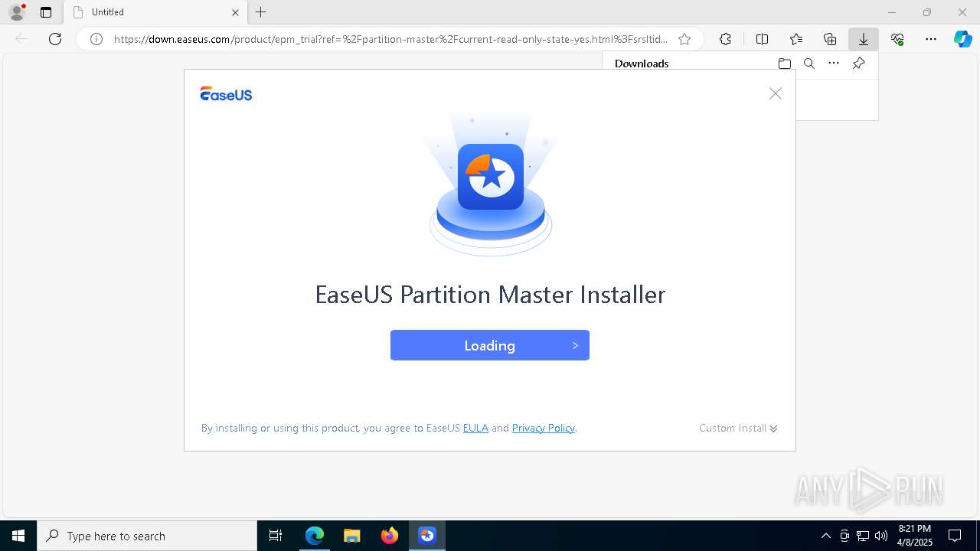This screenshot has height=551, width=980.
Task: Select the Untitled tab
Action: click(x=156, y=12)
